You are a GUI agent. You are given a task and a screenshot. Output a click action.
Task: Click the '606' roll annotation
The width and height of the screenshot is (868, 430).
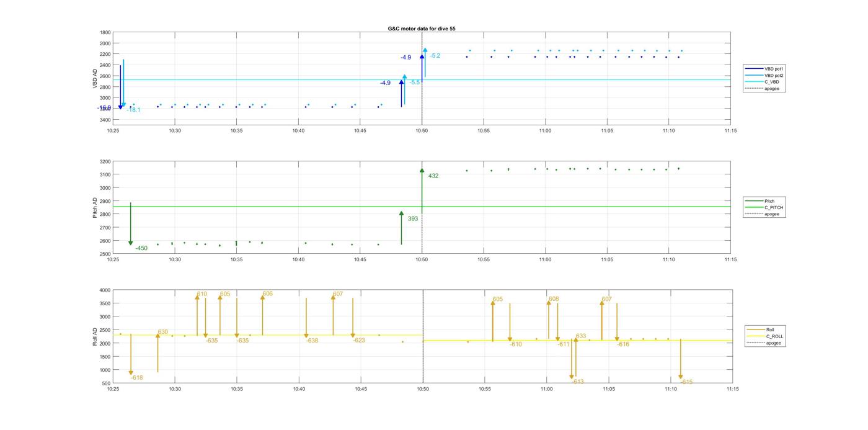(267, 293)
